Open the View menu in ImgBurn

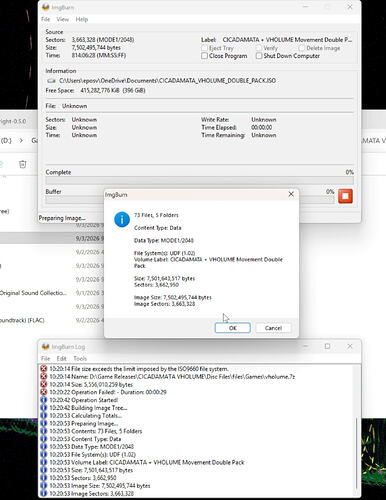pyautogui.click(x=62, y=19)
